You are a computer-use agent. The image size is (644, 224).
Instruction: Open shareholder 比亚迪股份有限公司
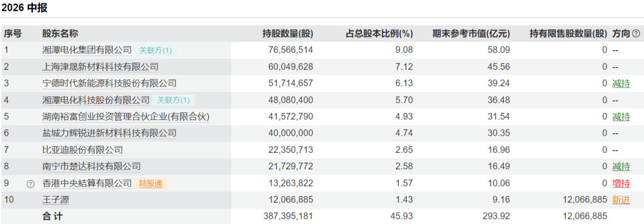[x=82, y=151]
